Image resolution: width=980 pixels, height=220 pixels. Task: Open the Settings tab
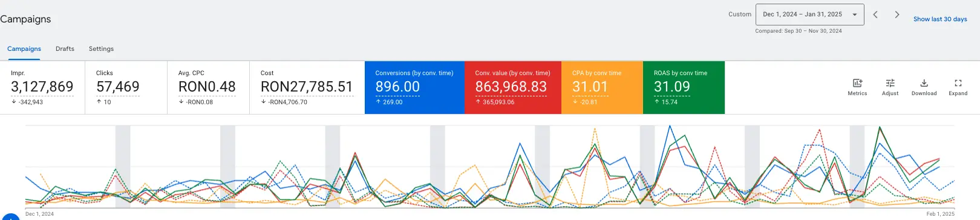[101, 48]
